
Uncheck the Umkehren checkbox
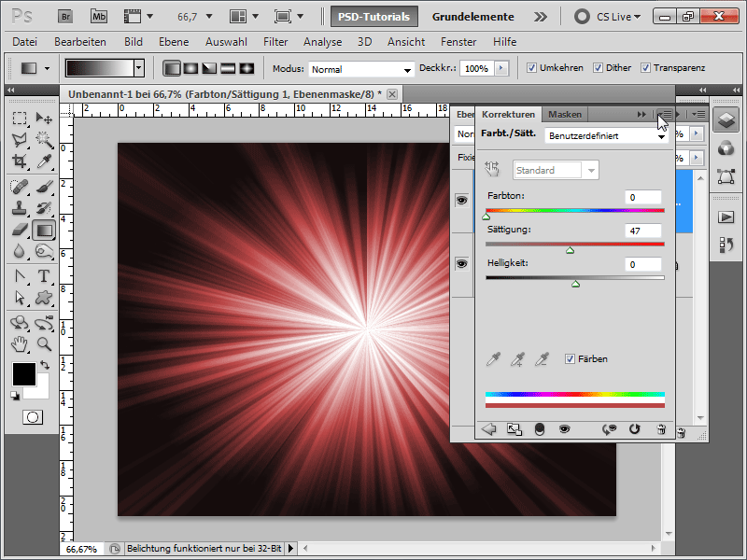click(x=531, y=68)
